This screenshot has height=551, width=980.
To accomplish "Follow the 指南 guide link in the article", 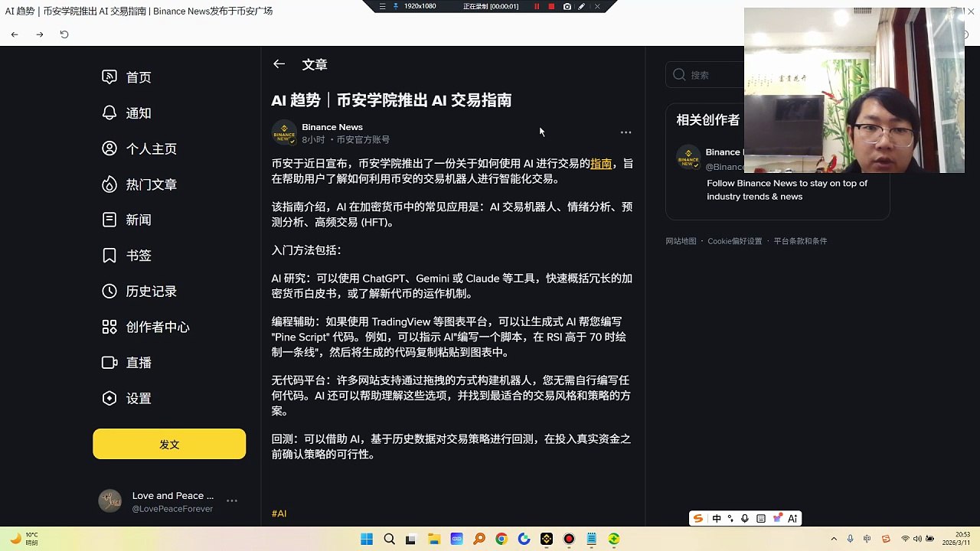I will tap(601, 164).
